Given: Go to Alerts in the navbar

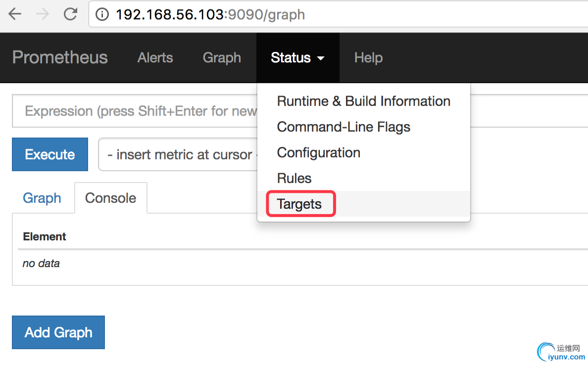Looking at the screenshot, I should point(155,58).
